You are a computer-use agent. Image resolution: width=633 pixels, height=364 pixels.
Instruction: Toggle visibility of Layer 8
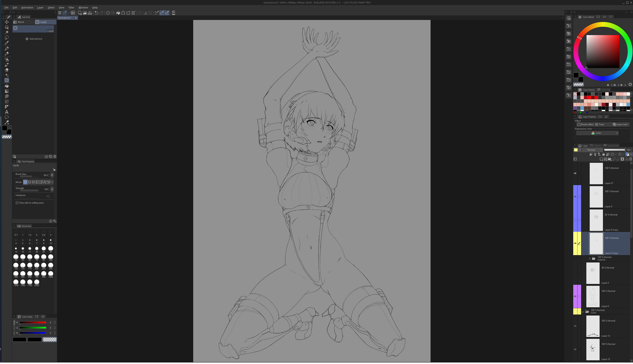[575, 296]
